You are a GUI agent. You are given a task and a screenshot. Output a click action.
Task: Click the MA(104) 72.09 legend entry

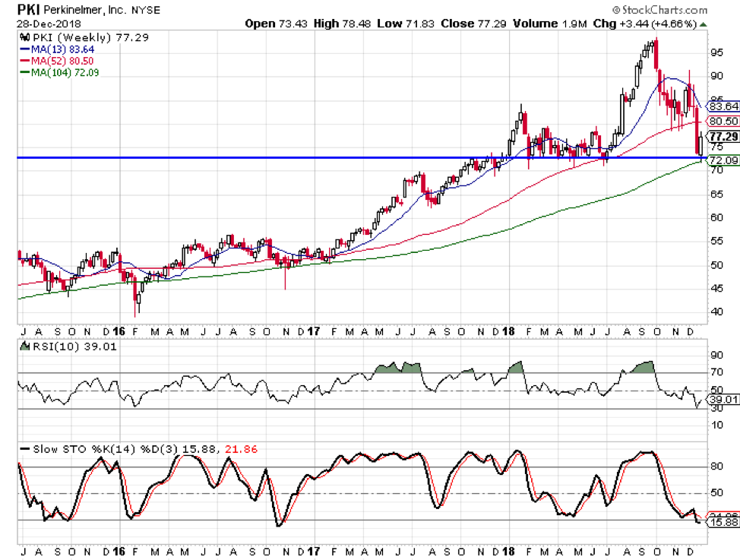tap(65, 72)
